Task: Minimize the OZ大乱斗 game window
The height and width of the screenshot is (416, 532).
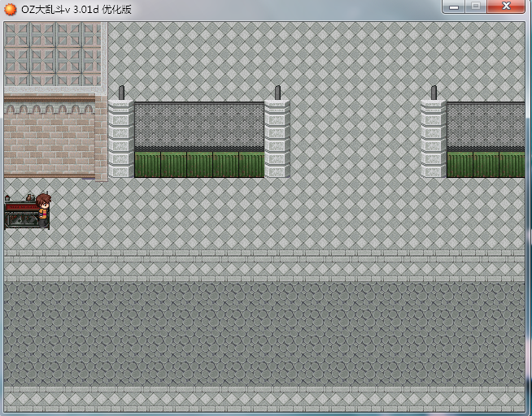Action: [x=454, y=6]
